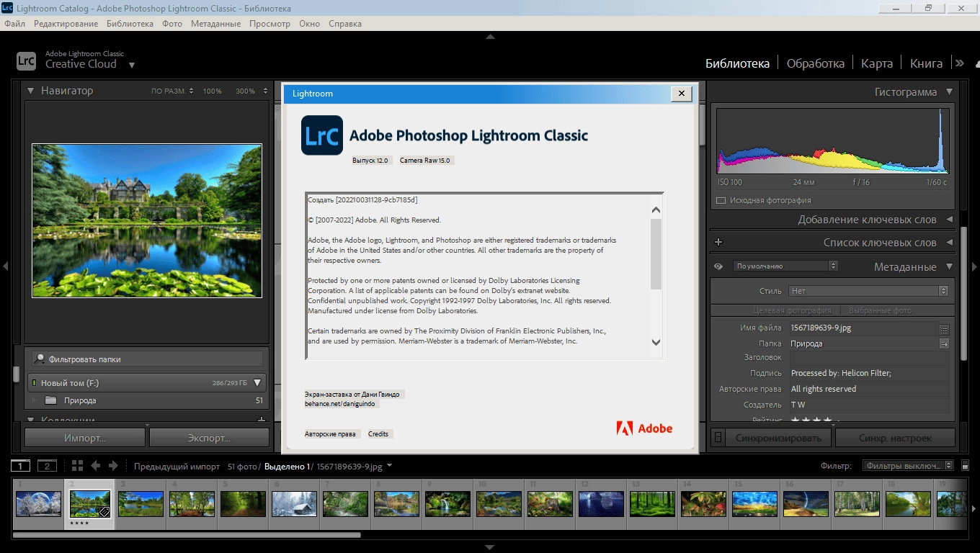
Task: Click the keyword badge on thumbnail 2
Action: click(104, 511)
